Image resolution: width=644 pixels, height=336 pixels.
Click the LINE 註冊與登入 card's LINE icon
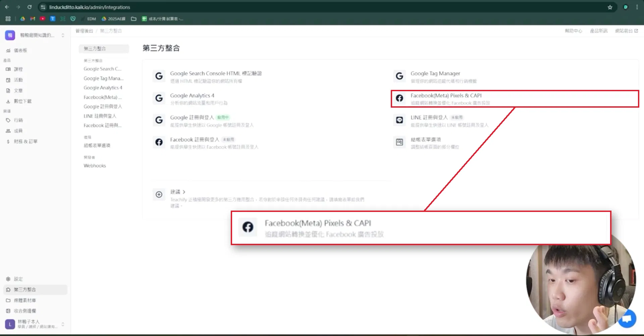coord(399,120)
